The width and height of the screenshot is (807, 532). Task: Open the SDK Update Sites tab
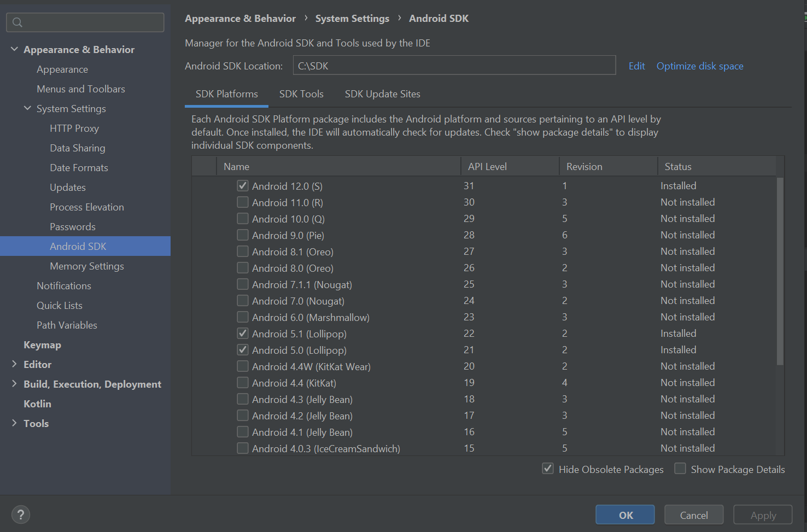pos(383,94)
